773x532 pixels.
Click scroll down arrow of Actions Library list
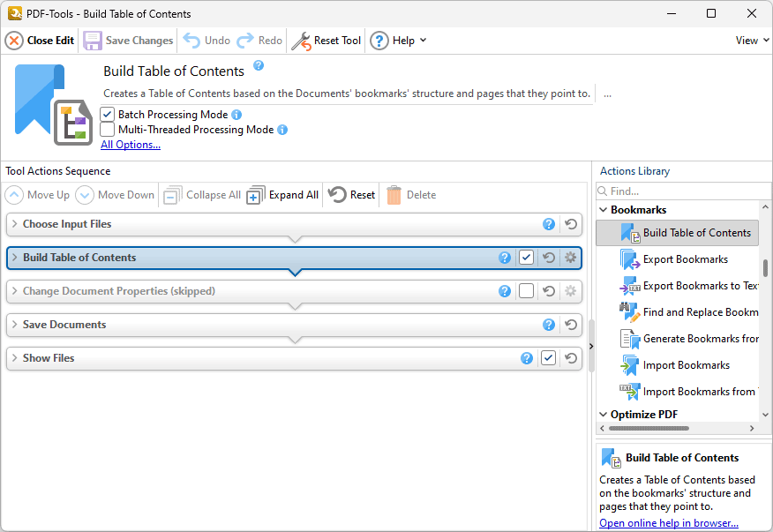(x=765, y=415)
